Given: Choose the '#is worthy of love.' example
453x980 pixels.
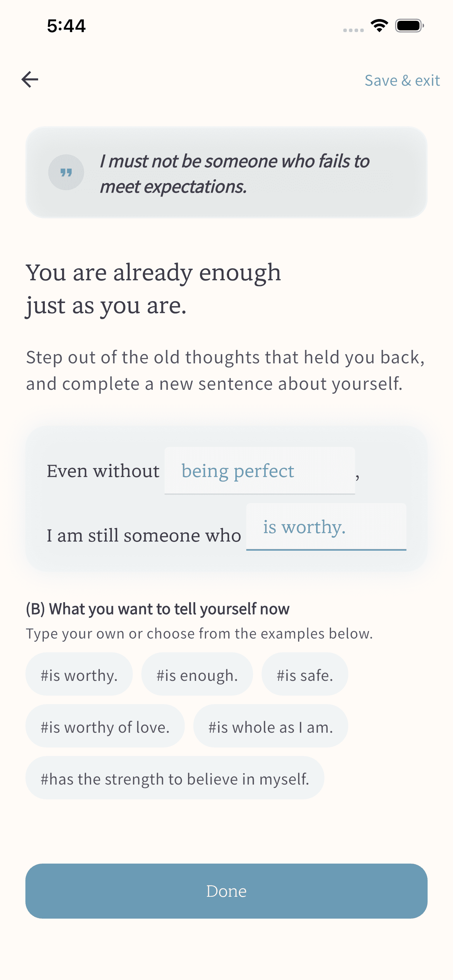Looking at the screenshot, I should tap(105, 727).
